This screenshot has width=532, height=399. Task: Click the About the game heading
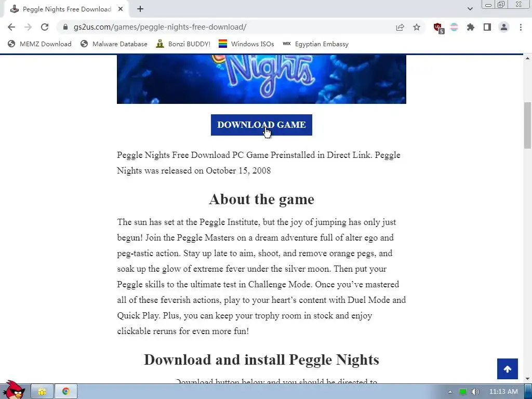[x=262, y=199]
